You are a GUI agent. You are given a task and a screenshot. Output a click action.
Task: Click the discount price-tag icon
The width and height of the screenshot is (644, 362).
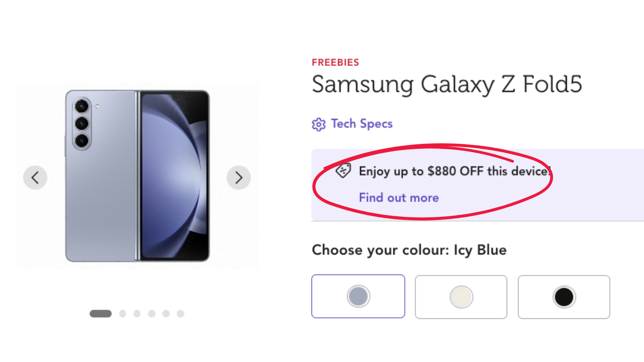[343, 171]
